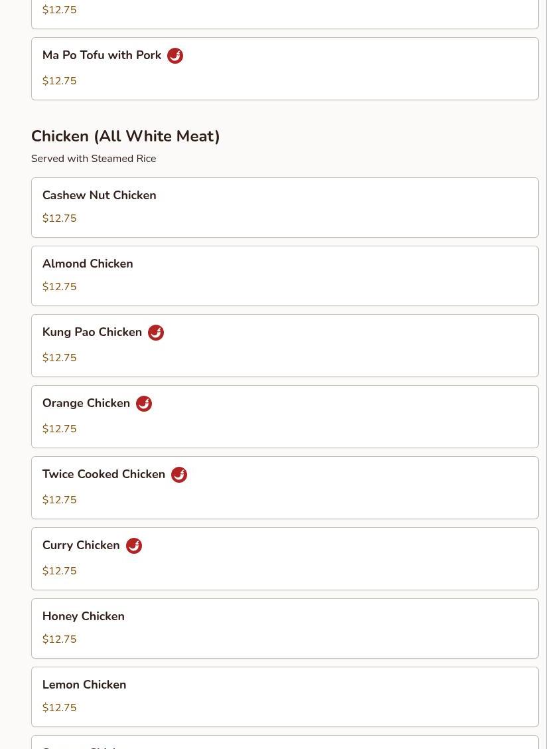Open the Cashew Nut Chicken item

(285, 207)
